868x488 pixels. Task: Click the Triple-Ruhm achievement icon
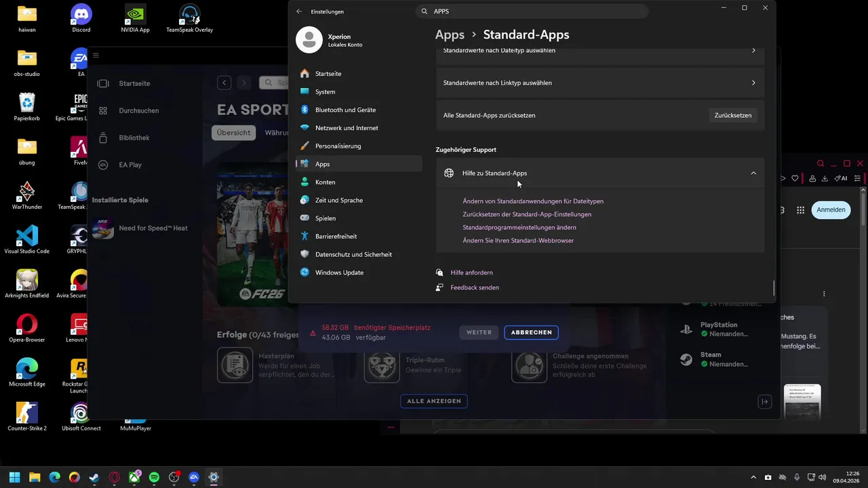click(382, 365)
